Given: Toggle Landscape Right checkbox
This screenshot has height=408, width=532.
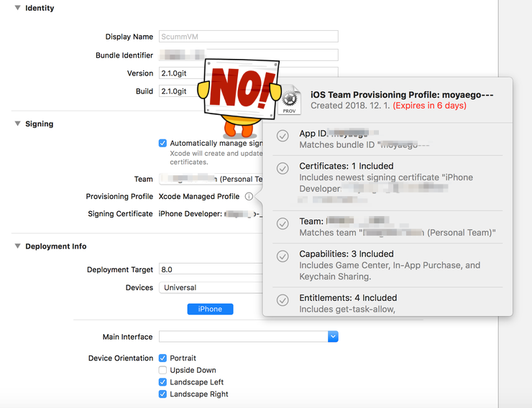Looking at the screenshot, I should (x=163, y=394).
